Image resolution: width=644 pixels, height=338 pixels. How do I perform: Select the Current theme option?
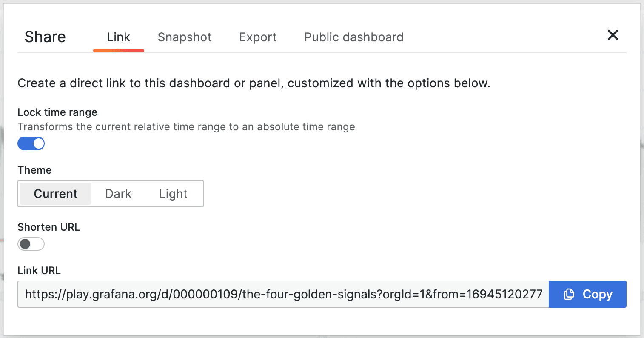pos(55,194)
